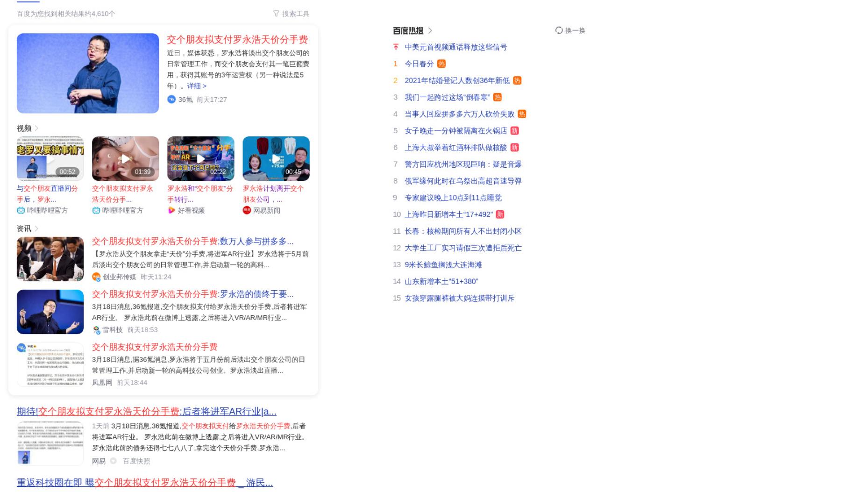
Task: Open result 重返科技圈在即 游民 link
Action: click(x=145, y=483)
